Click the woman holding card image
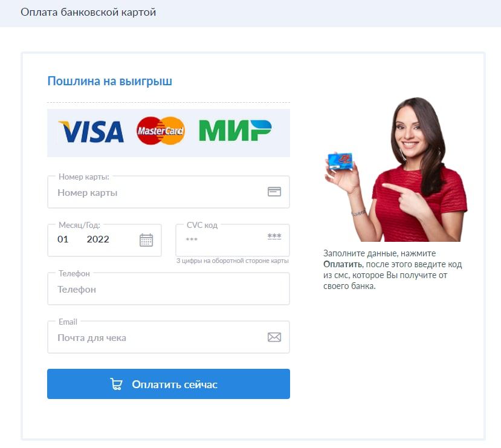 (x=396, y=169)
